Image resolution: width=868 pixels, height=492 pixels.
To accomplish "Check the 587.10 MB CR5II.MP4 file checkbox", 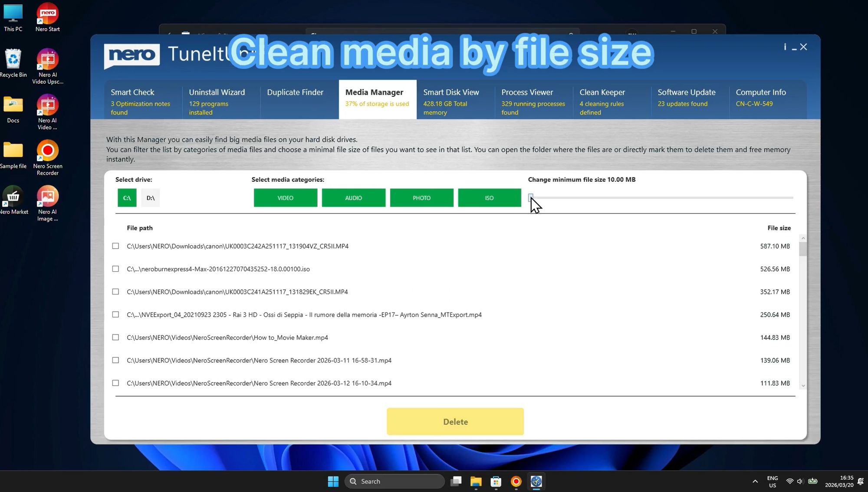I will click(x=115, y=246).
